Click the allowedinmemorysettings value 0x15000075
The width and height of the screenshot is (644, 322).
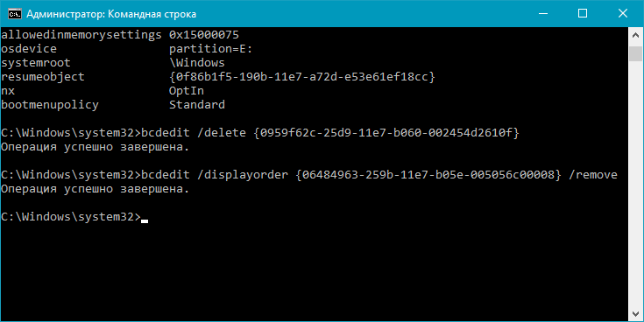coord(203,35)
